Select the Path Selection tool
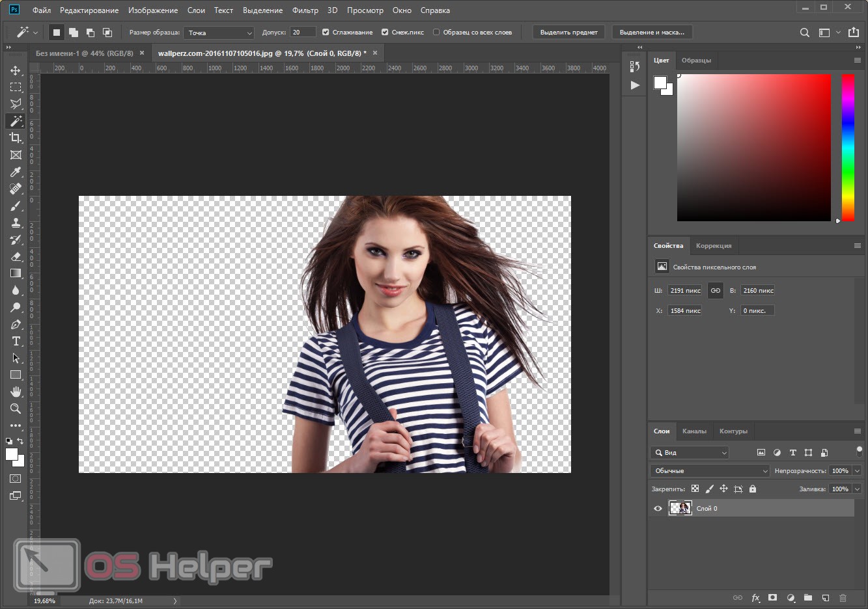This screenshot has width=868, height=609. click(x=16, y=358)
